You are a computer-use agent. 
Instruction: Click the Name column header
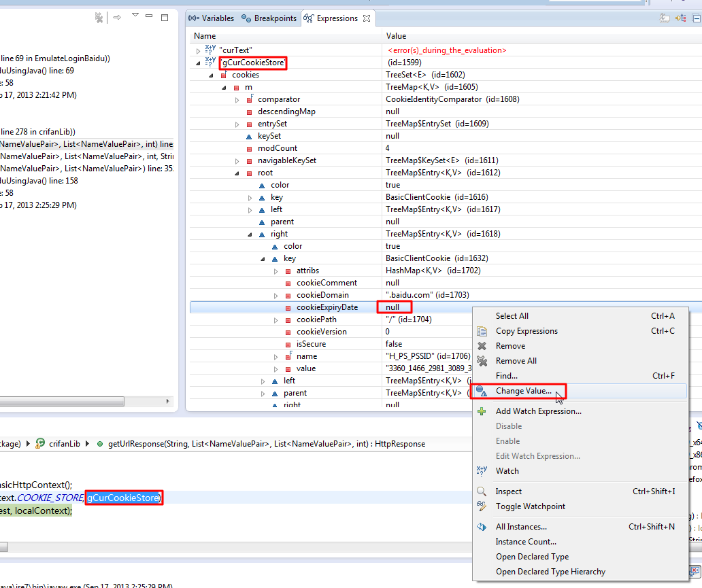click(x=285, y=36)
